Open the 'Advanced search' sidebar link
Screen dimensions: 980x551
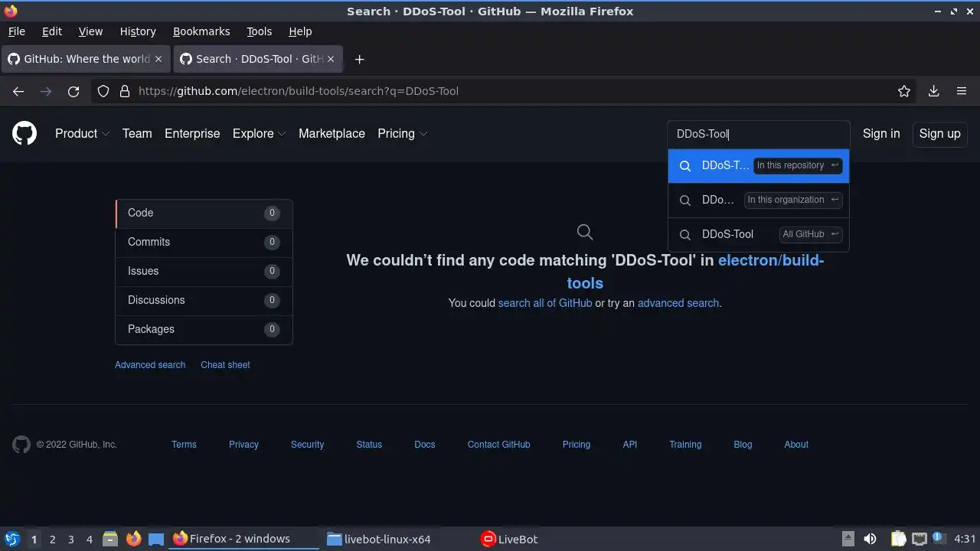pos(150,365)
